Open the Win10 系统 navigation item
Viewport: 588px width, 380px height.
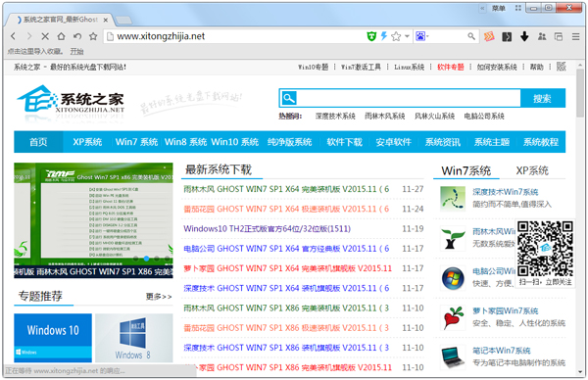[x=235, y=142]
